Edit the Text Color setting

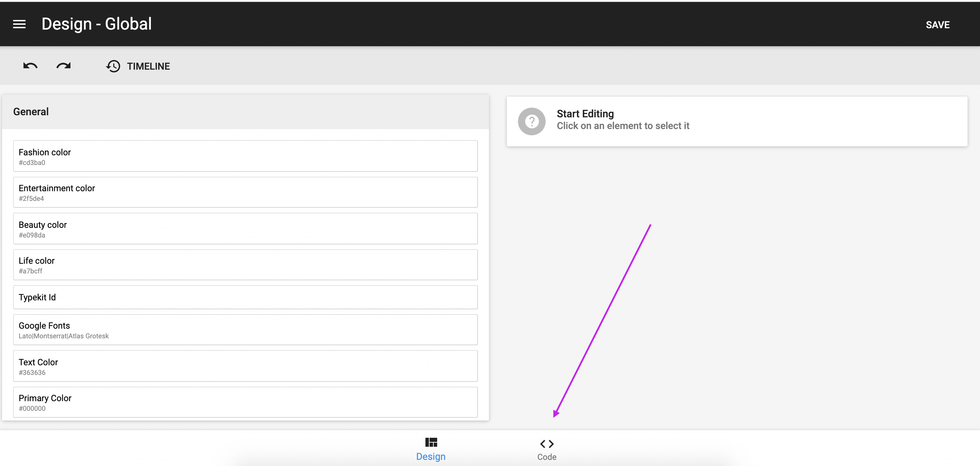[x=245, y=366]
